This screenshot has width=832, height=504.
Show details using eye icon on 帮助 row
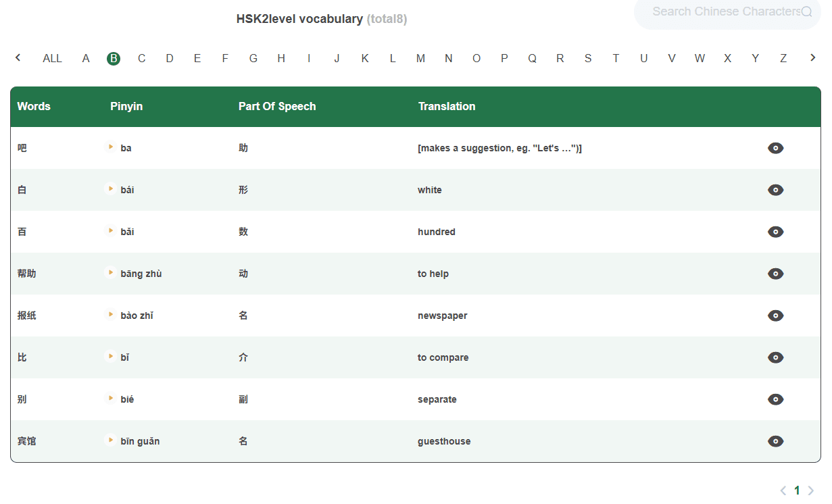775,274
